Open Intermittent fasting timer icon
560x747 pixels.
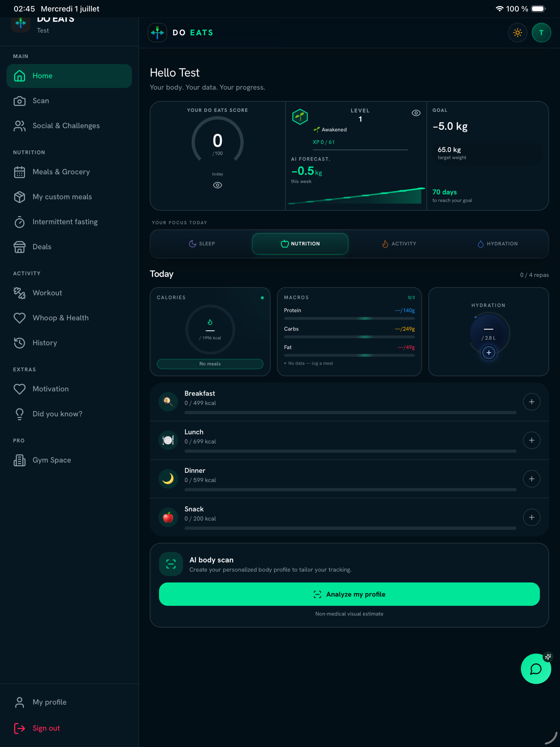20,222
